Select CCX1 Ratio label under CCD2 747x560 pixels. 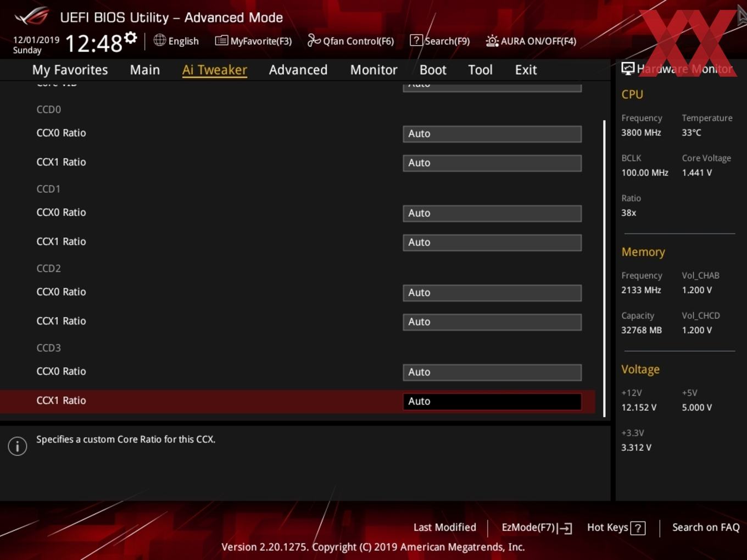pyautogui.click(x=61, y=321)
